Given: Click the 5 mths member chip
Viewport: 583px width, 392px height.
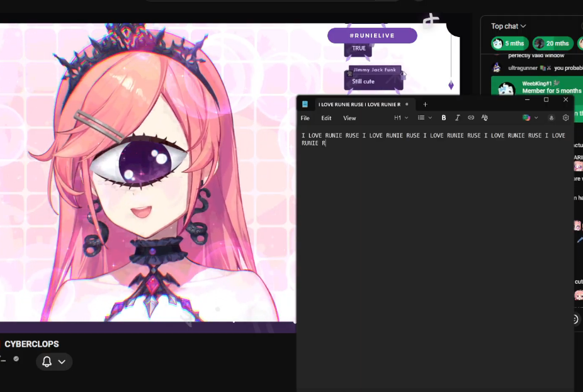Looking at the screenshot, I should pyautogui.click(x=509, y=43).
